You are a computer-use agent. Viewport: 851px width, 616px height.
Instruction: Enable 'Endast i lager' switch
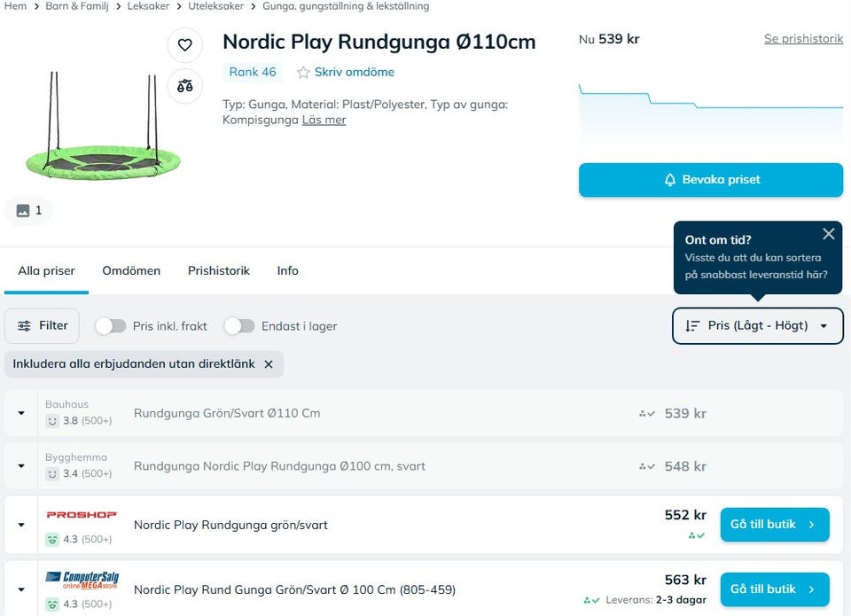point(239,326)
